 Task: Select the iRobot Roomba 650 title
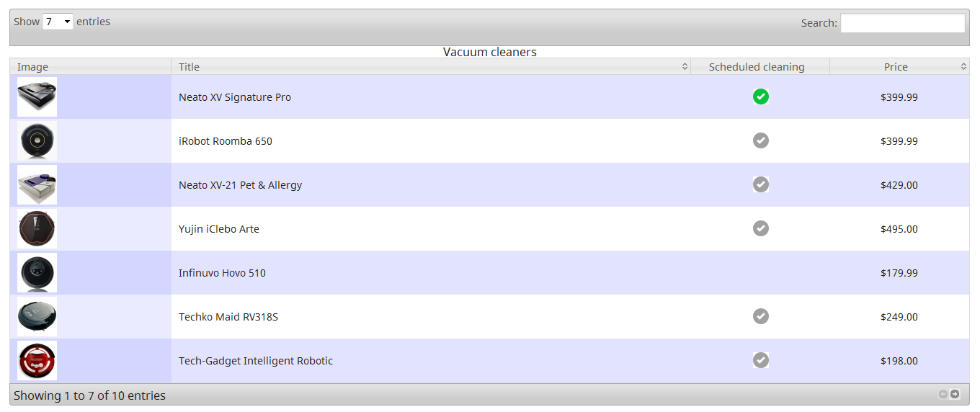pyautogui.click(x=226, y=141)
